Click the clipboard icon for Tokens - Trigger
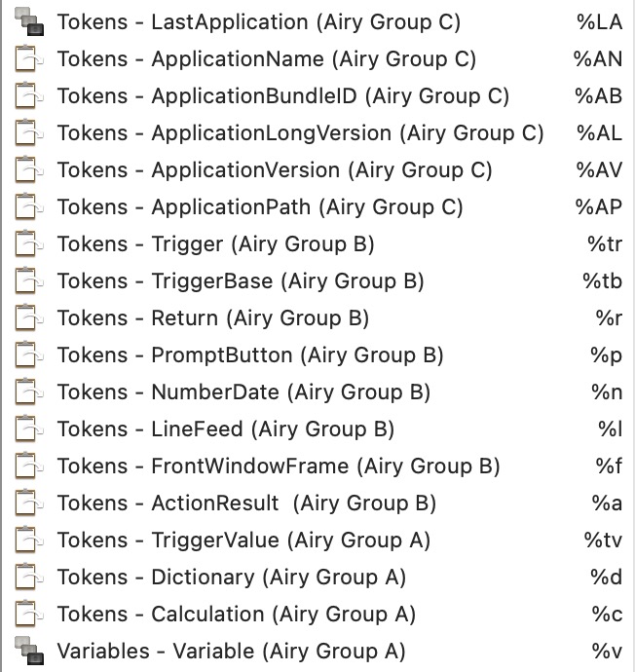 26,244
